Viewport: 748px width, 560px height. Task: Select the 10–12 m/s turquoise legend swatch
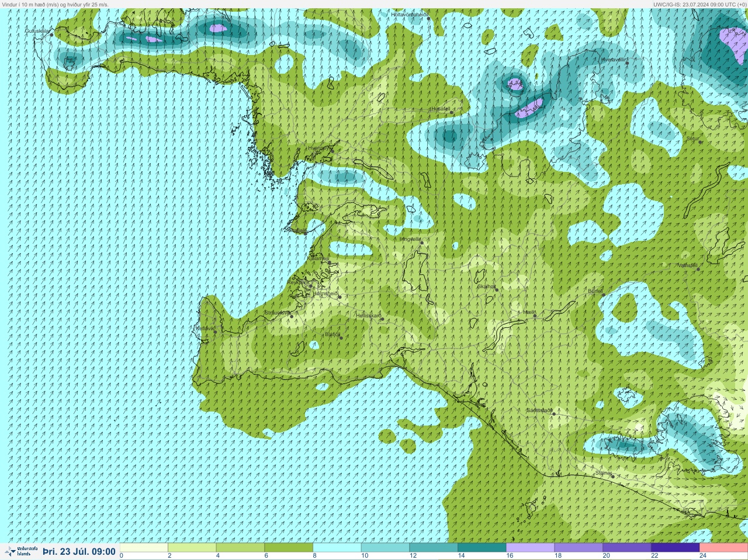(x=385, y=548)
